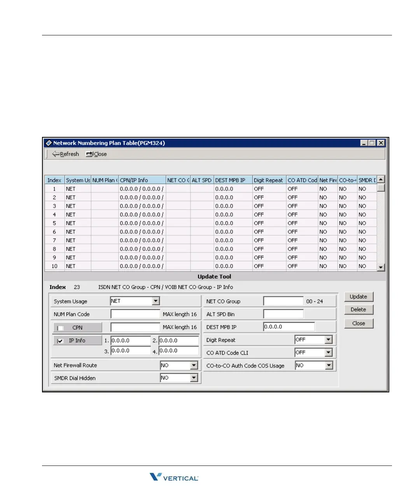The width and height of the screenshot is (420, 504).
Task: Click the NUM Plan Code input field
Action: [135, 314]
